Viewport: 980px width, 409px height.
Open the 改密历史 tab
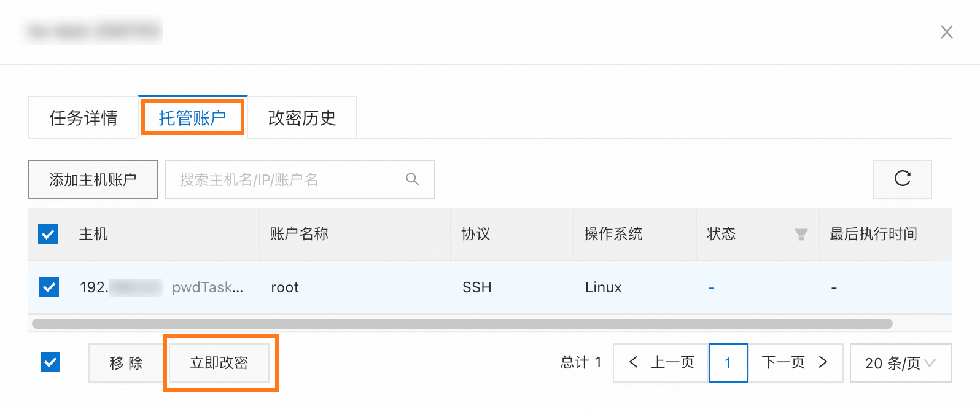302,118
